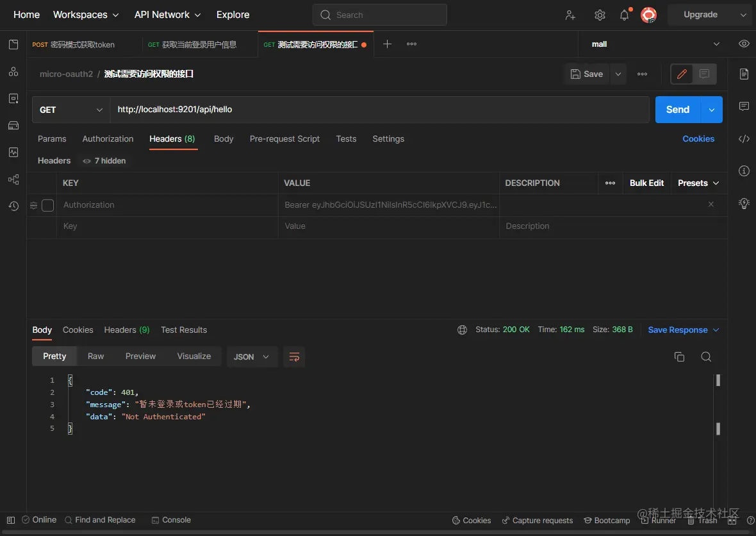The image size is (756, 536).
Task: Open comments icon in right sidebar
Action: 744,106
